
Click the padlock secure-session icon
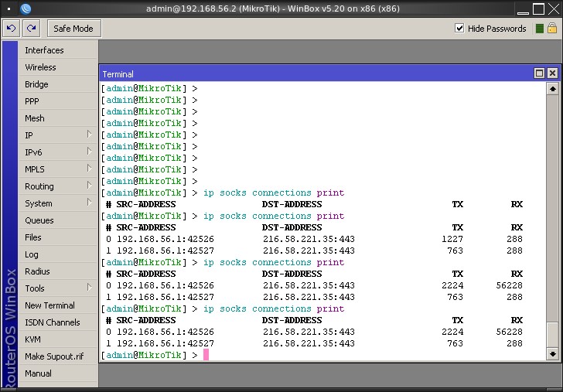(x=552, y=28)
